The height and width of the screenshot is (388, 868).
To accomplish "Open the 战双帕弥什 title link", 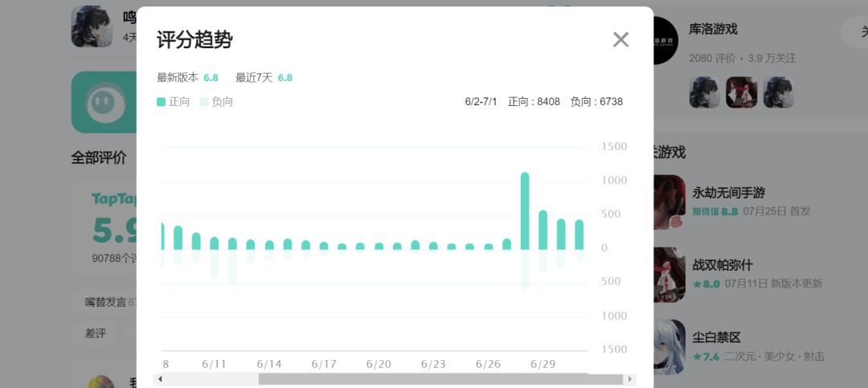I will pyautogui.click(x=723, y=264).
